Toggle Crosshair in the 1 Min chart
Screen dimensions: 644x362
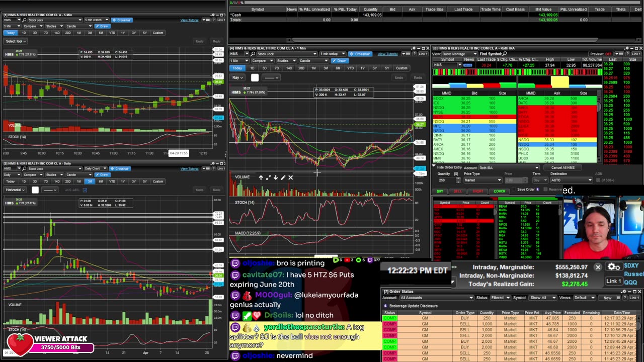click(361, 54)
